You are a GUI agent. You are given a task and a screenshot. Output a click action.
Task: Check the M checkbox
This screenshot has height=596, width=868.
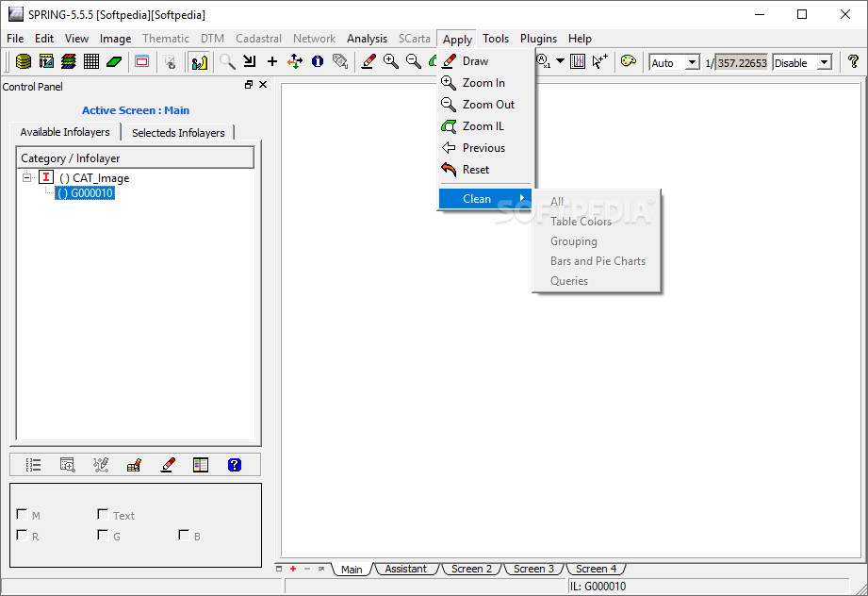click(x=22, y=515)
